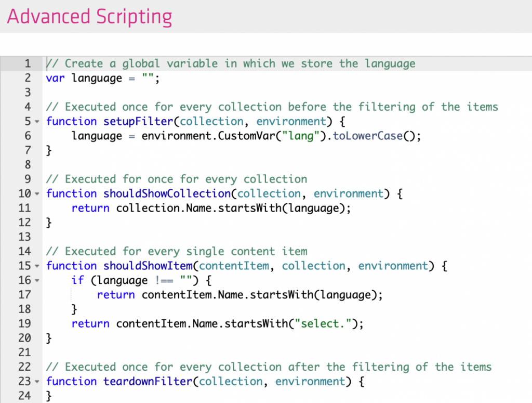Viewport: 532px width, 403px height.
Task: Click line number 3 in the gutter
Action: point(28,93)
